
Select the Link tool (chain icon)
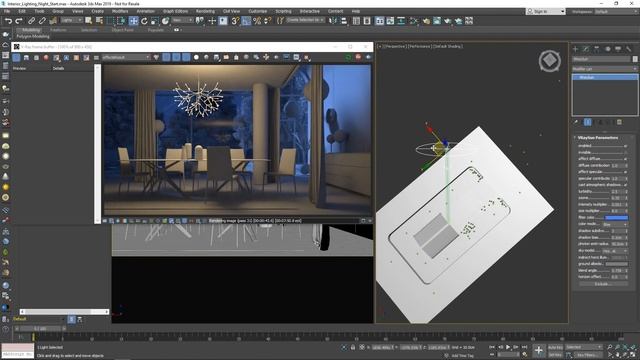click(x=31, y=21)
